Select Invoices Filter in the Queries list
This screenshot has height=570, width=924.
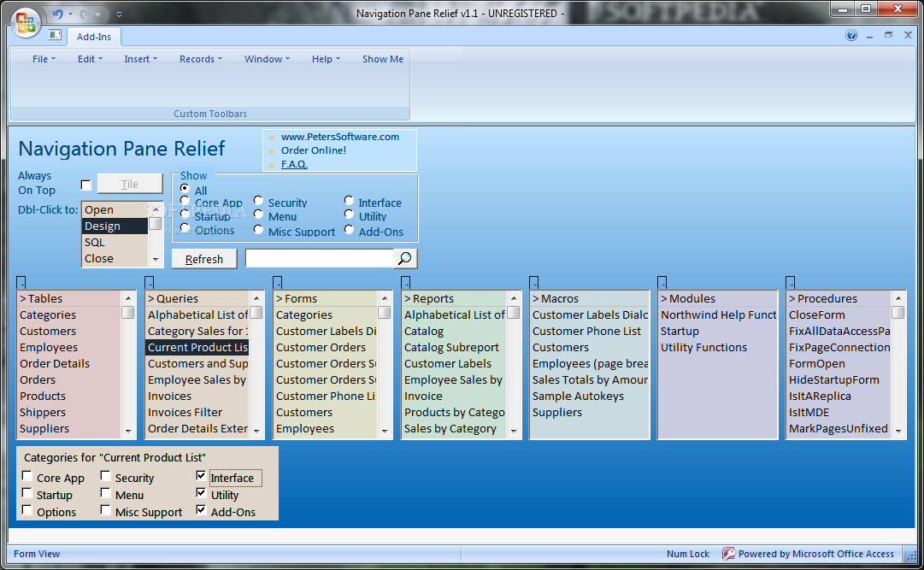(x=197, y=412)
